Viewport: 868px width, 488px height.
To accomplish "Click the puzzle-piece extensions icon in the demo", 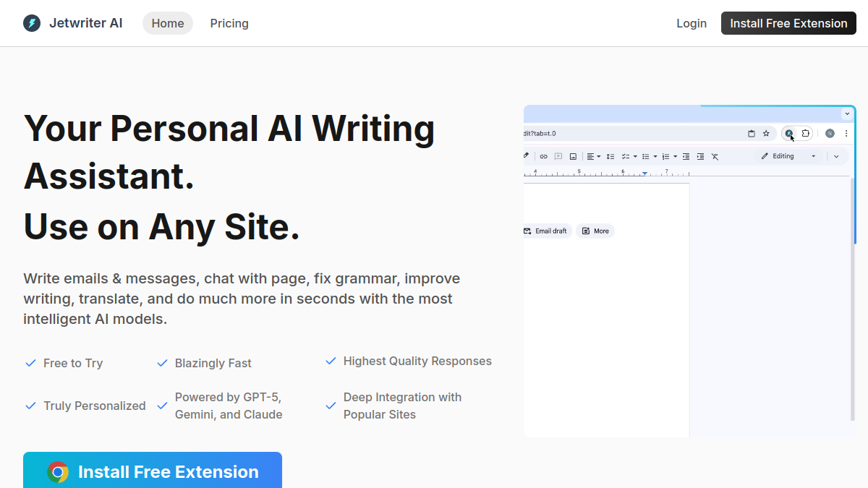I will [805, 133].
